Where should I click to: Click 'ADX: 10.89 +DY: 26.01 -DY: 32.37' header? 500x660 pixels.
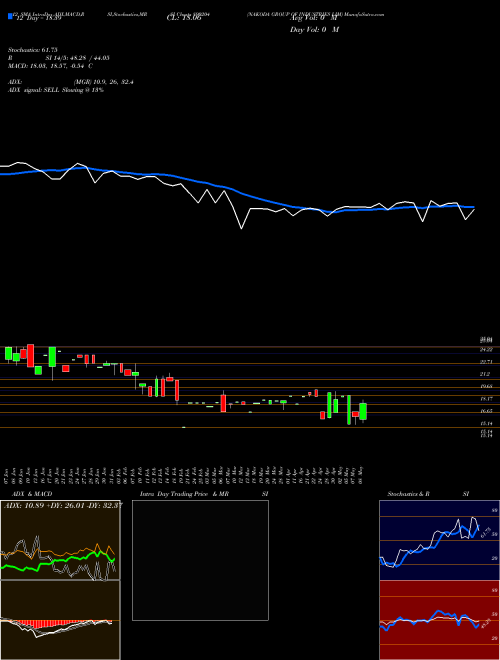tap(63, 506)
